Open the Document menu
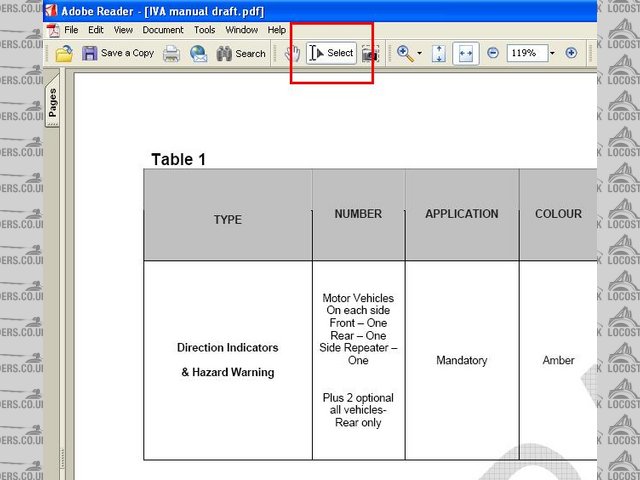This screenshot has height=480, width=640. tap(163, 30)
